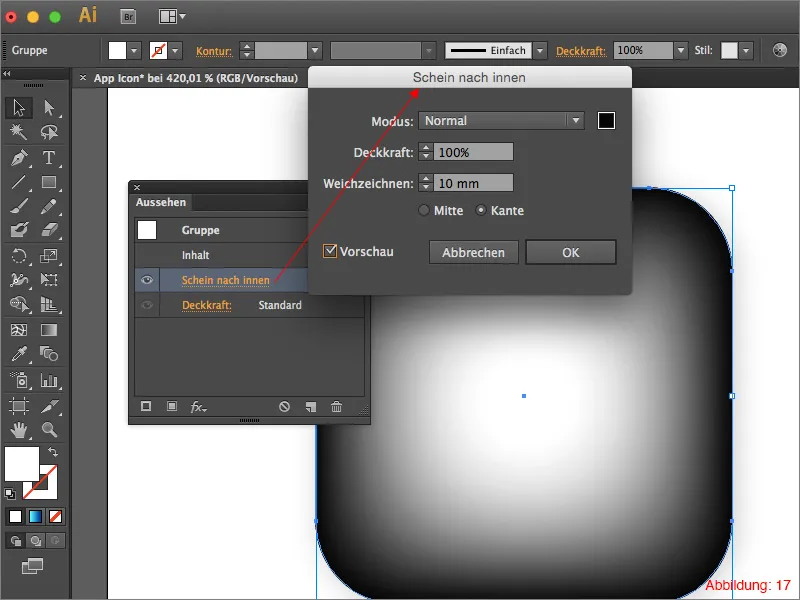Toggle visibility of Schein nach innen effect

pos(147,280)
